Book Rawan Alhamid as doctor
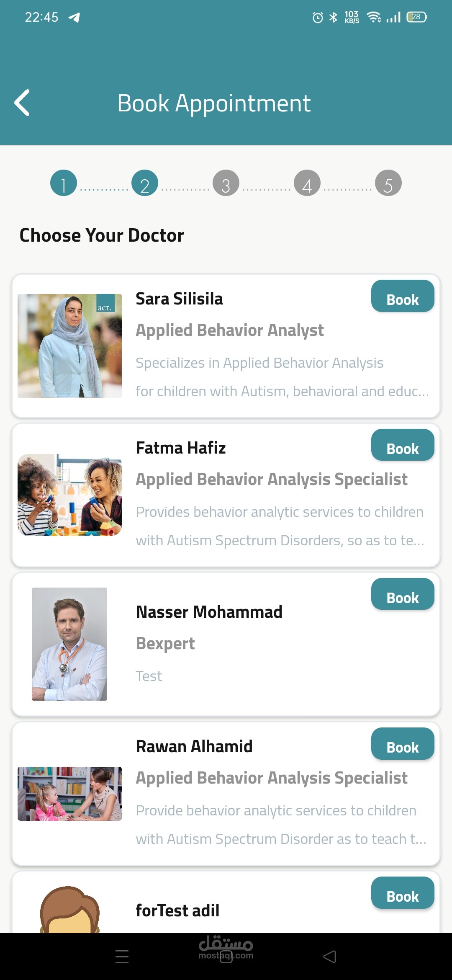Viewport: 452px width, 980px height. click(402, 744)
